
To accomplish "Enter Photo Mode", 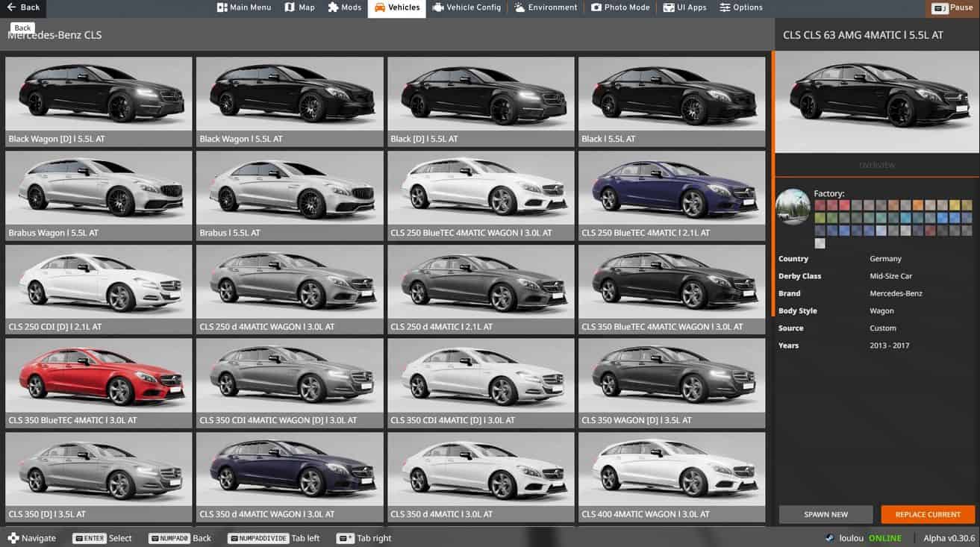I will (x=619, y=7).
